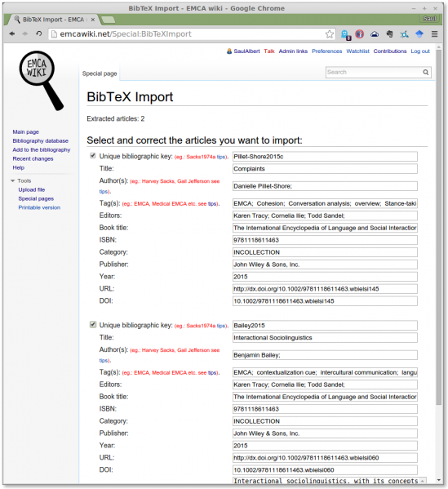448x489 pixels.
Task: Open Admin links
Action: point(293,51)
